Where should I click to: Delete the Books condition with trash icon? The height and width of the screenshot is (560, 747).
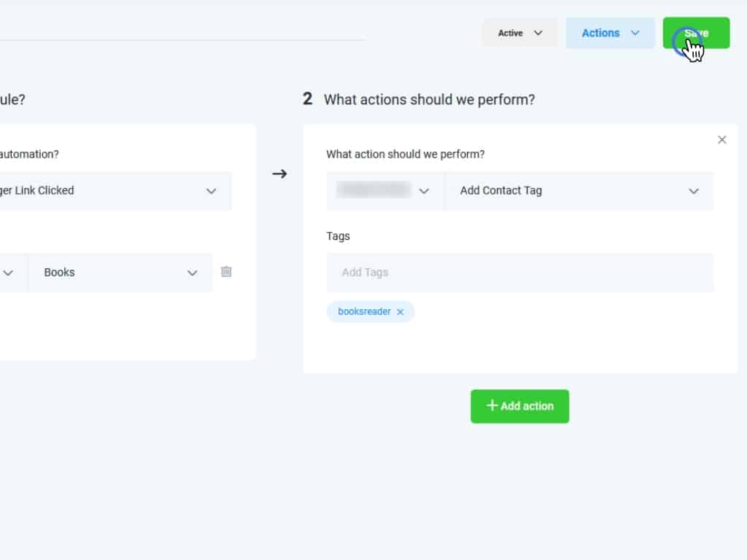226,272
